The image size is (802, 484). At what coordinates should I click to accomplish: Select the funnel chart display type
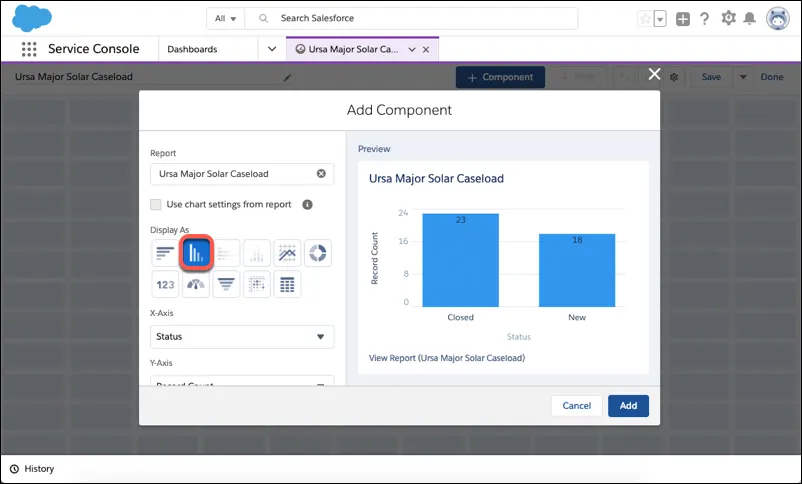[226, 284]
